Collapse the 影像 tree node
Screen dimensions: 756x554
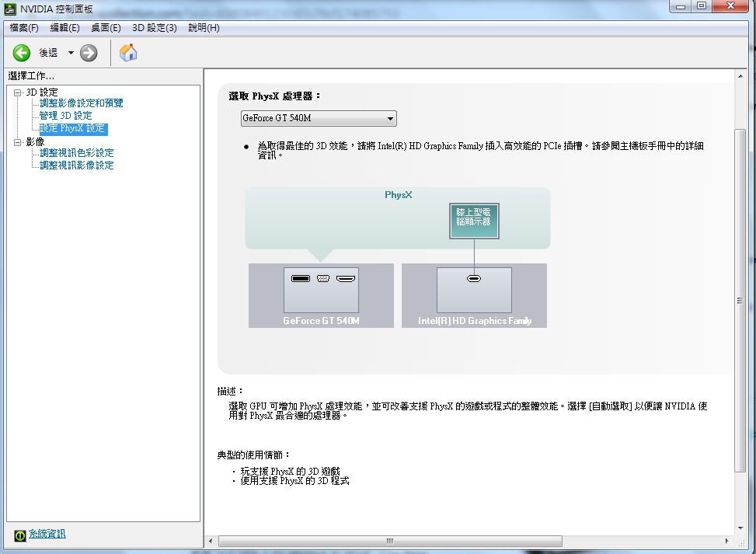point(18,142)
